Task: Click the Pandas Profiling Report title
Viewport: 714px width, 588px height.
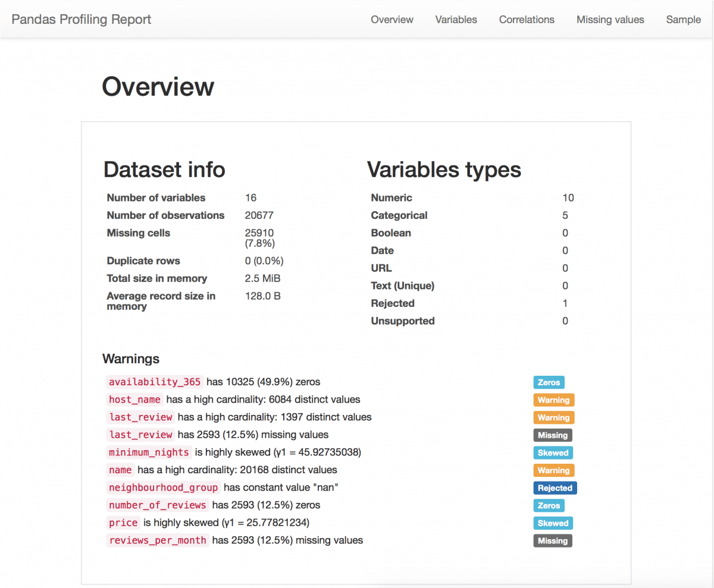Action: pyautogui.click(x=81, y=20)
